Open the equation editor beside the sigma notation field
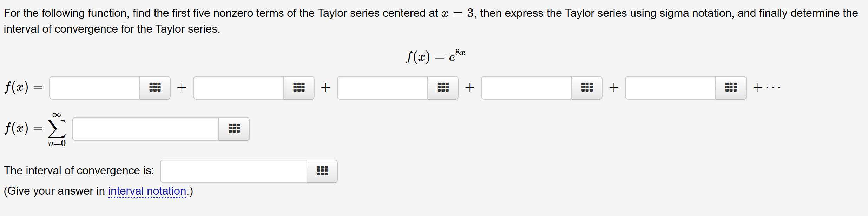The height and width of the screenshot is (216, 868). (234, 129)
